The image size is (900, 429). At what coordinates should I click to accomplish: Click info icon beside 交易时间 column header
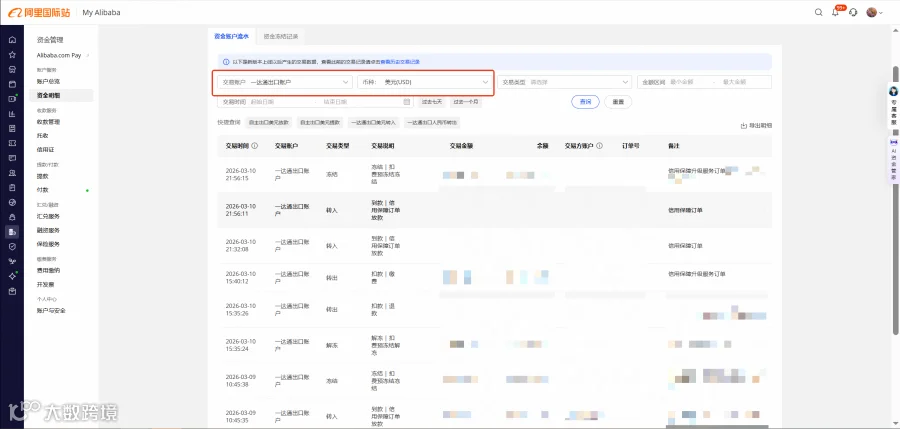[x=255, y=146]
